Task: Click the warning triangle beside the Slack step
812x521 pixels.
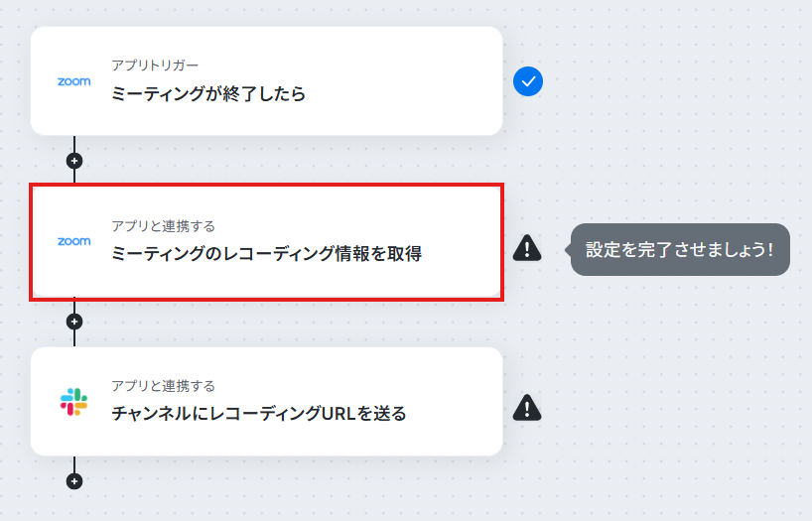Action: (x=527, y=408)
